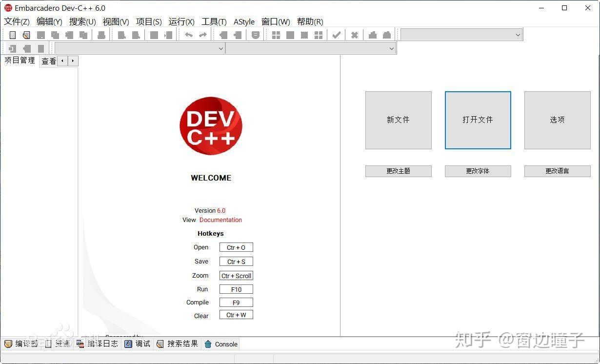Screen dimensions: 600x364
Task: Click the 更改主题 button
Action: pyautogui.click(x=398, y=171)
